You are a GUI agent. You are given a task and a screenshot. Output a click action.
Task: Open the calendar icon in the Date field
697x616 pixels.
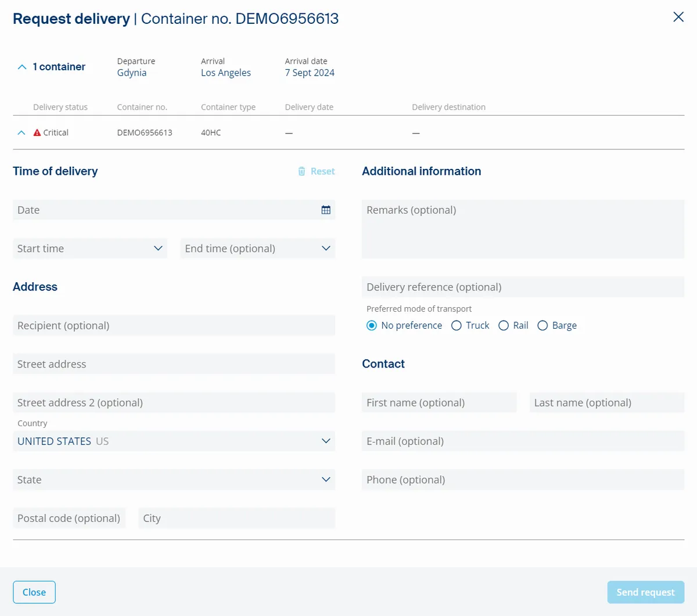pyautogui.click(x=326, y=210)
